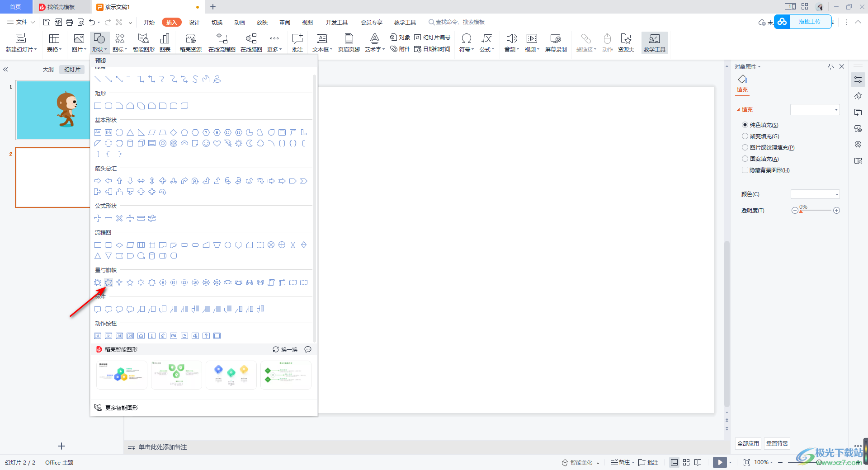Insert an online mind map
Image resolution: width=868 pixels, height=470 pixels.
pos(251,43)
